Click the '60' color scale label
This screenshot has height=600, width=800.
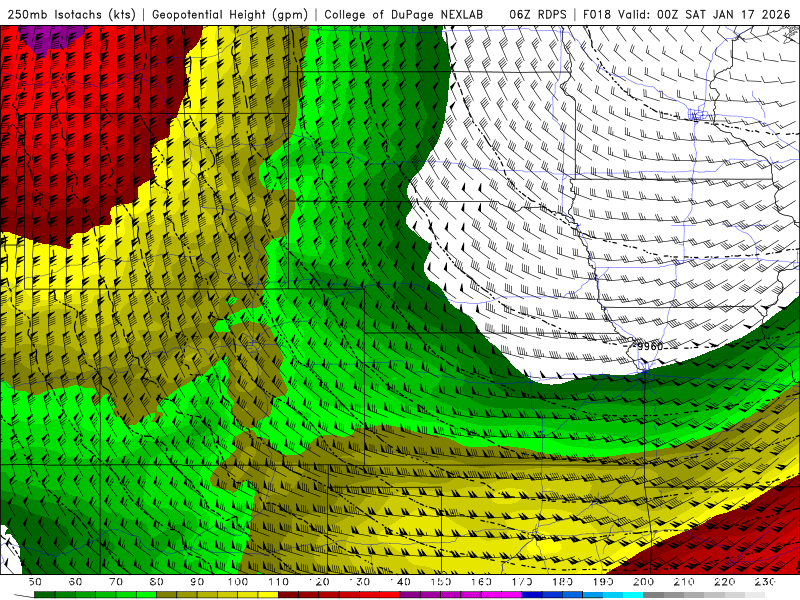(x=75, y=582)
